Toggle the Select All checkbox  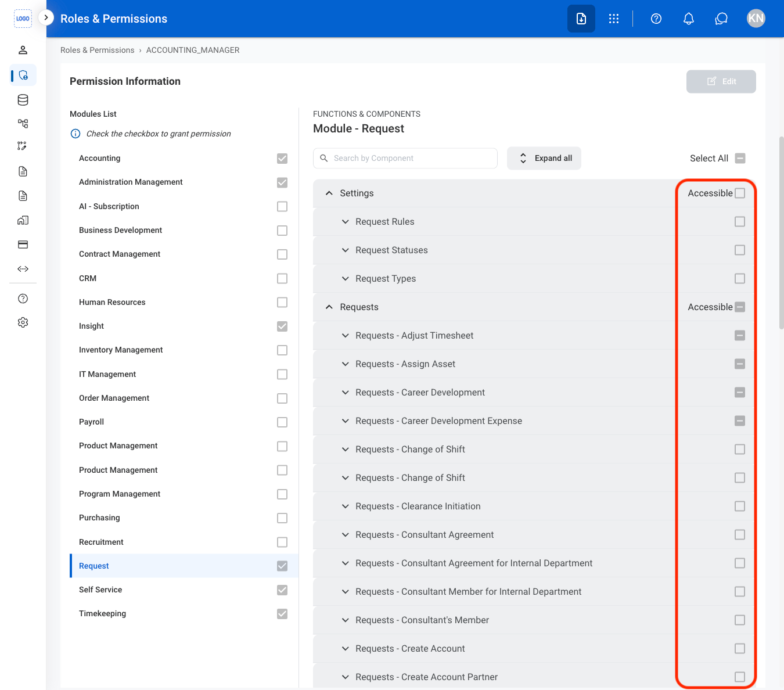[740, 158]
